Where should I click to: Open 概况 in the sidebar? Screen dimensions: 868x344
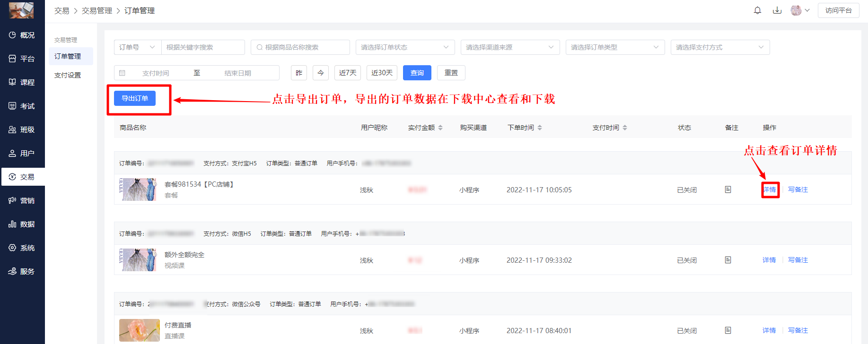(x=22, y=35)
